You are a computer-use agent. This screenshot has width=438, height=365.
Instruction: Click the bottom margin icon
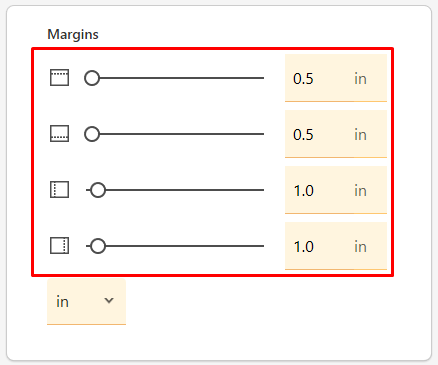click(60, 134)
